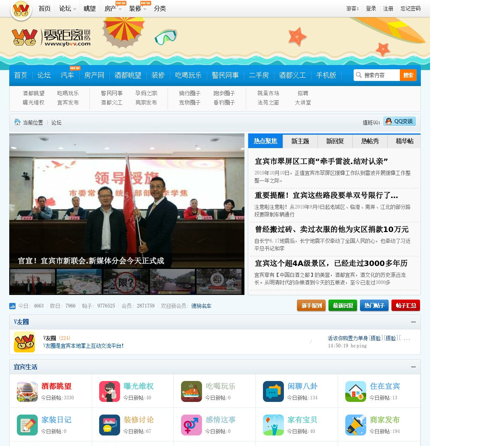Screen dimensions: 504x446
Task: Click the green 最新回复 button
Action: tap(343, 305)
